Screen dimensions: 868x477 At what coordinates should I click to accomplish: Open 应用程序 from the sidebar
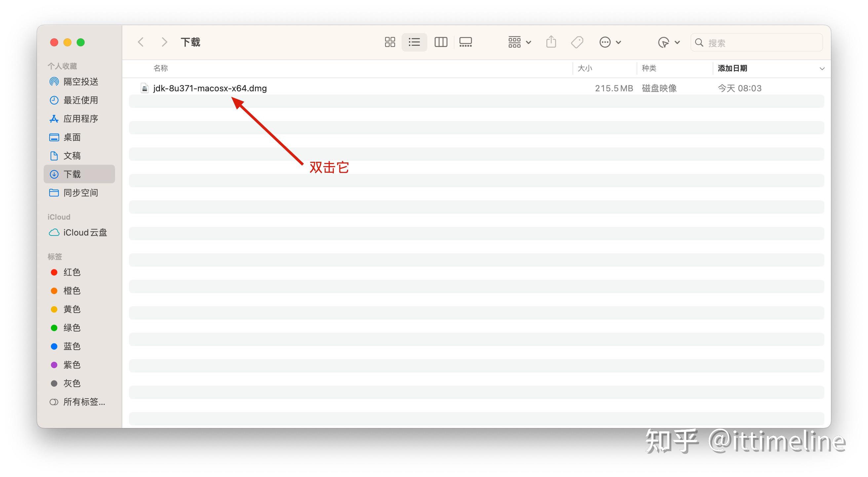pos(81,119)
